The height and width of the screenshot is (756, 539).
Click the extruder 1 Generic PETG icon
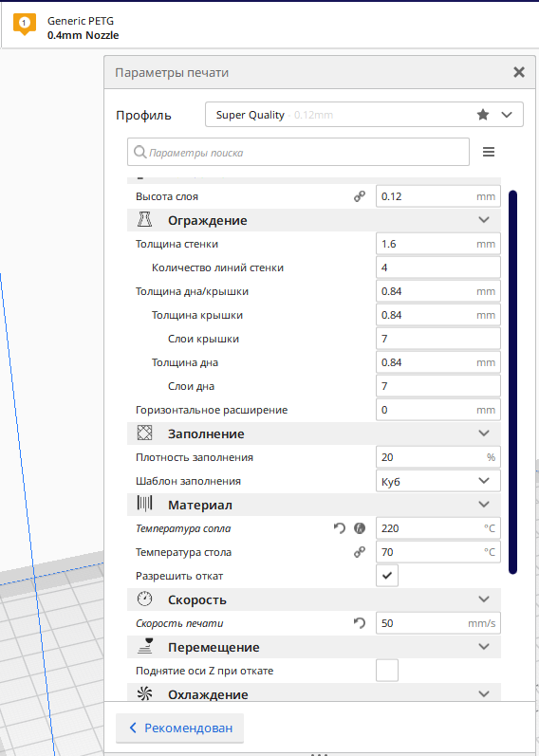(x=25, y=24)
